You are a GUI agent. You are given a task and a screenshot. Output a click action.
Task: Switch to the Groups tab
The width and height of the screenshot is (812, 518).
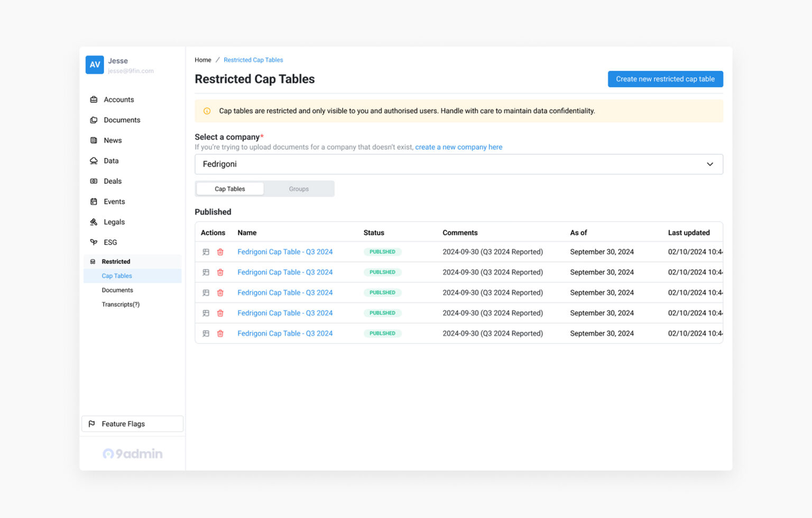(x=299, y=189)
